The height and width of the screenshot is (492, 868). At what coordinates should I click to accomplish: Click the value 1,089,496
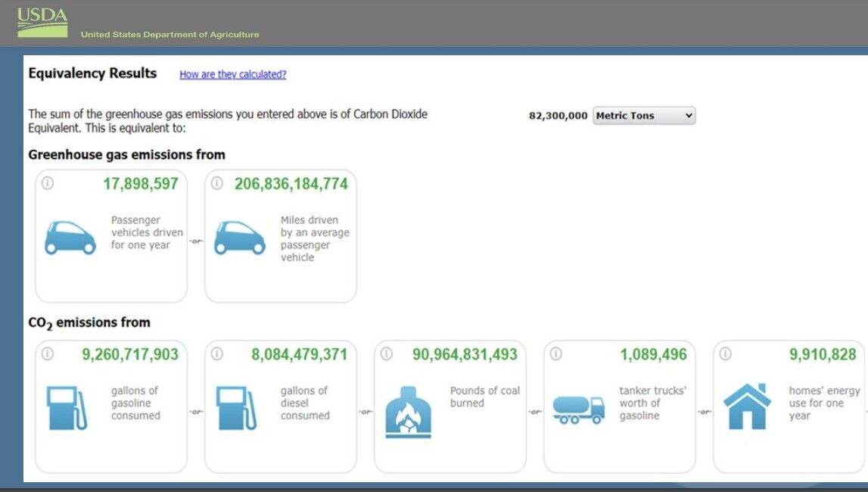click(653, 354)
